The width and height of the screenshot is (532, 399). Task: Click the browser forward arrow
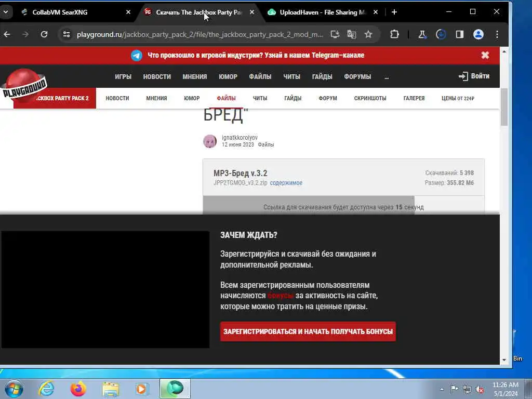click(x=25, y=34)
